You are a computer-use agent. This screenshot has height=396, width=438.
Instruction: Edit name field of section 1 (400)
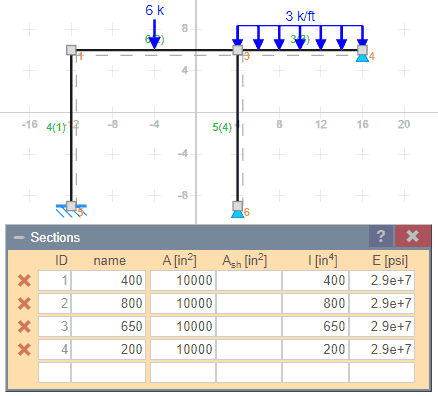[108, 280]
